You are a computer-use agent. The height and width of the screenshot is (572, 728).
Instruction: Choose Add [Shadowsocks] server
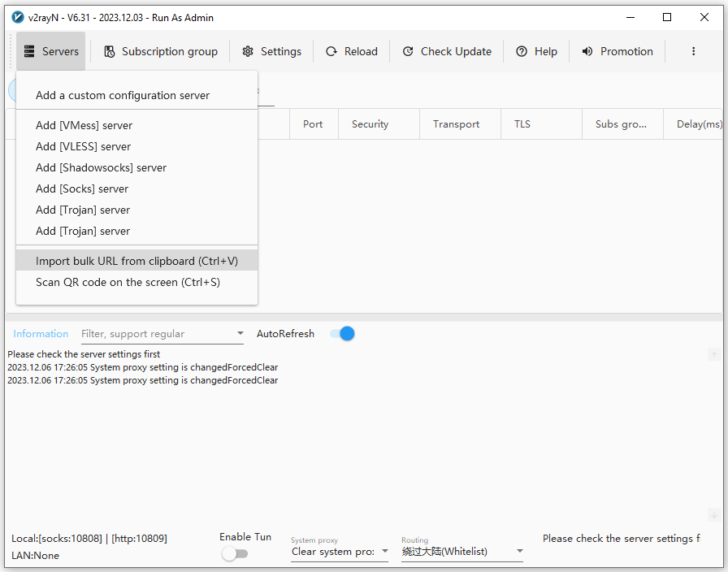point(101,167)
